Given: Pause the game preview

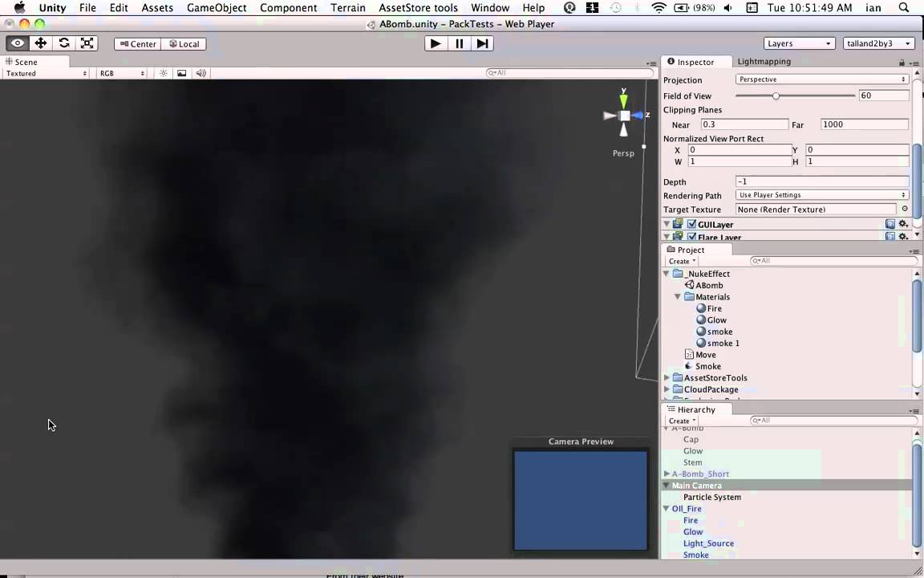Looking at the screenshot, I should 459,43.
